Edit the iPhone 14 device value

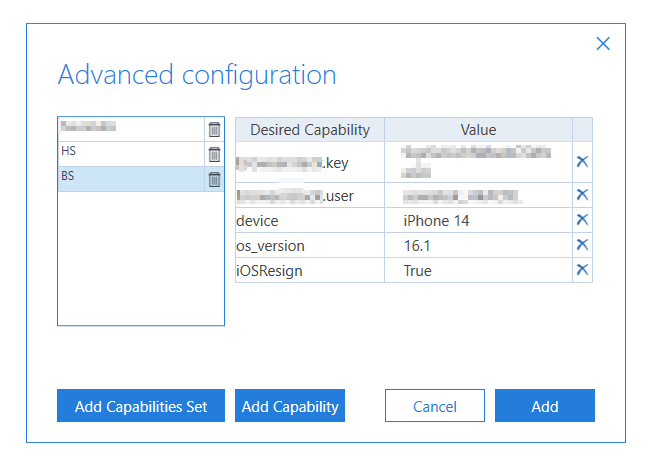click(x=478, y=220)
